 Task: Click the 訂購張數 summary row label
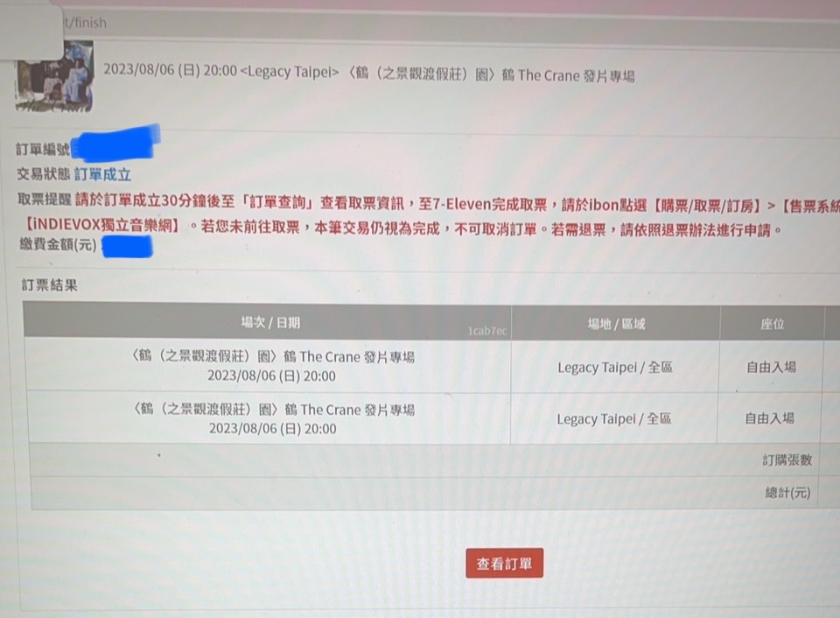coord(787,460)
